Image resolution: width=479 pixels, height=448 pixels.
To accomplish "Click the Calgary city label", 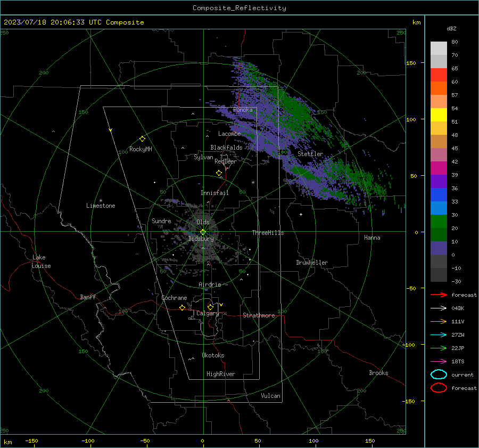I will click(x=208, y=313).
